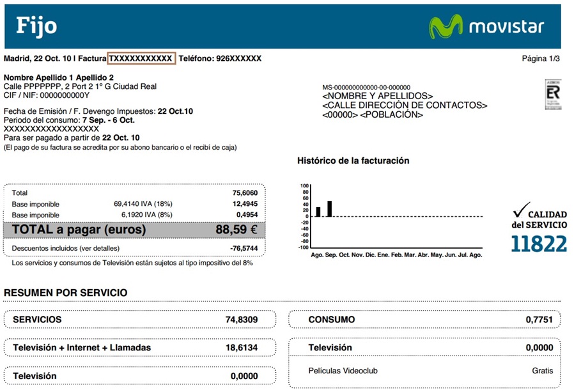Click the <NOMBRE Y APELLIDOS> placeholder
Image resolution: width=574 pixels, height=392 pixels.
point(377,96)
